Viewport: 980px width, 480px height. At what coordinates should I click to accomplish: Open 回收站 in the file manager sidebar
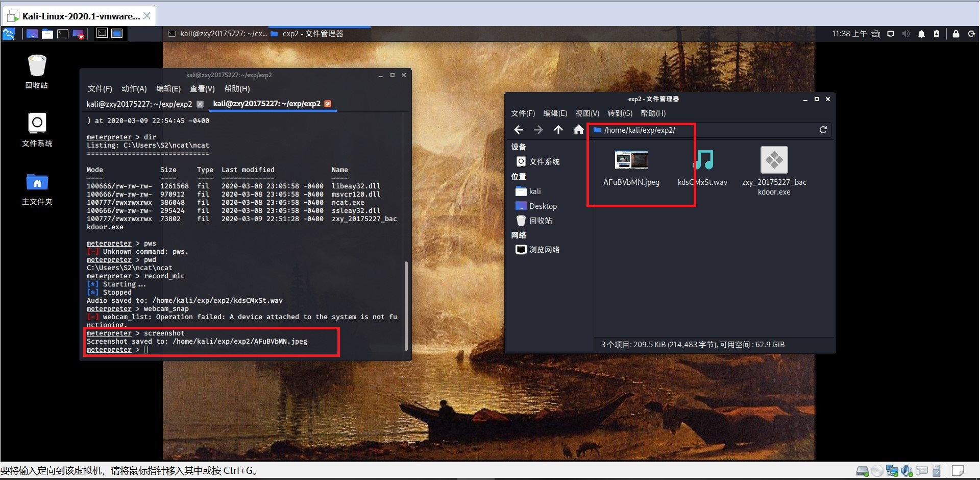coord(534,221)
